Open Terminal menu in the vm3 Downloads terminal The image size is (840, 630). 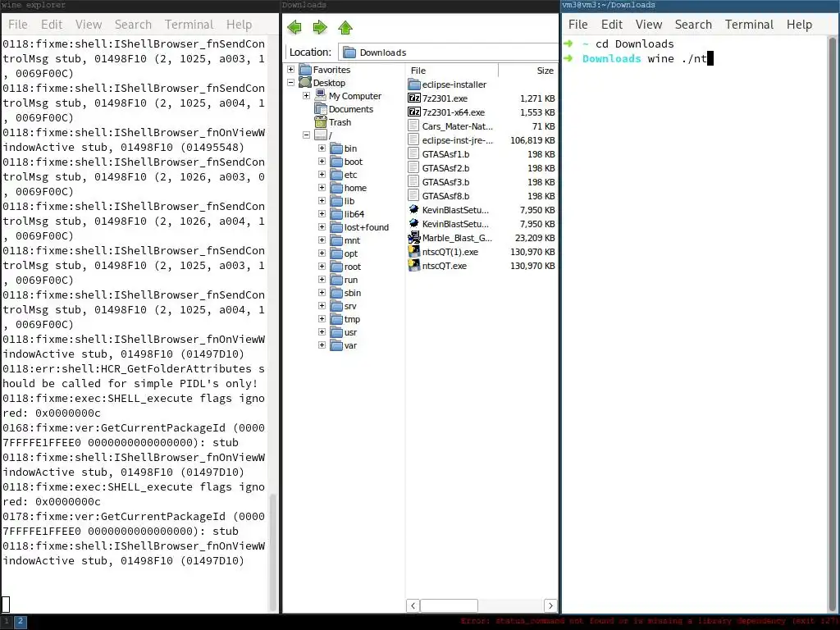coord(749,25)
